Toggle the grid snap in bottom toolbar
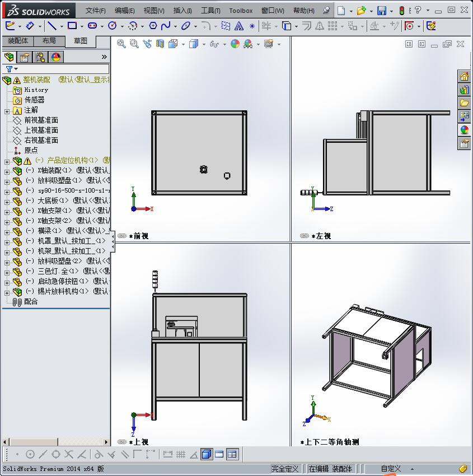The image size is (473, 476). pos(180,454)
